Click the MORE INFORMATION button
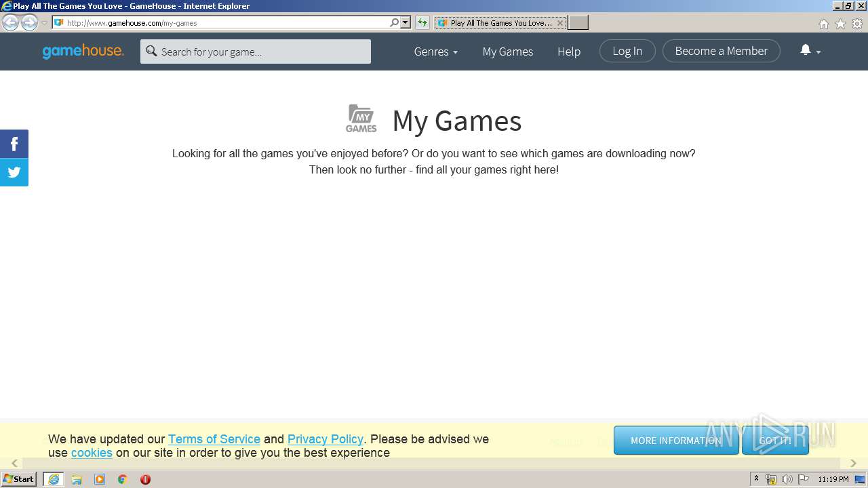Image resolution: width=868 pixels, height=488 pixels. (676, 441)
